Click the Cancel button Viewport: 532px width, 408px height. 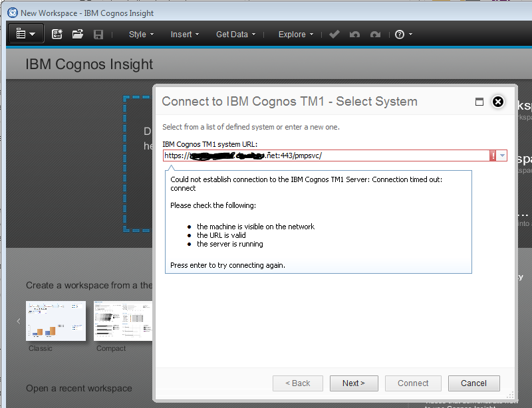tap(473, 383)
